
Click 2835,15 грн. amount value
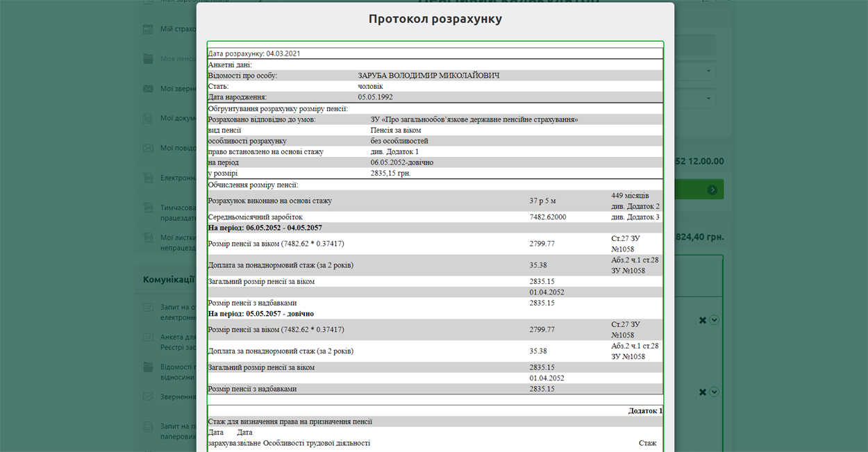390,173
